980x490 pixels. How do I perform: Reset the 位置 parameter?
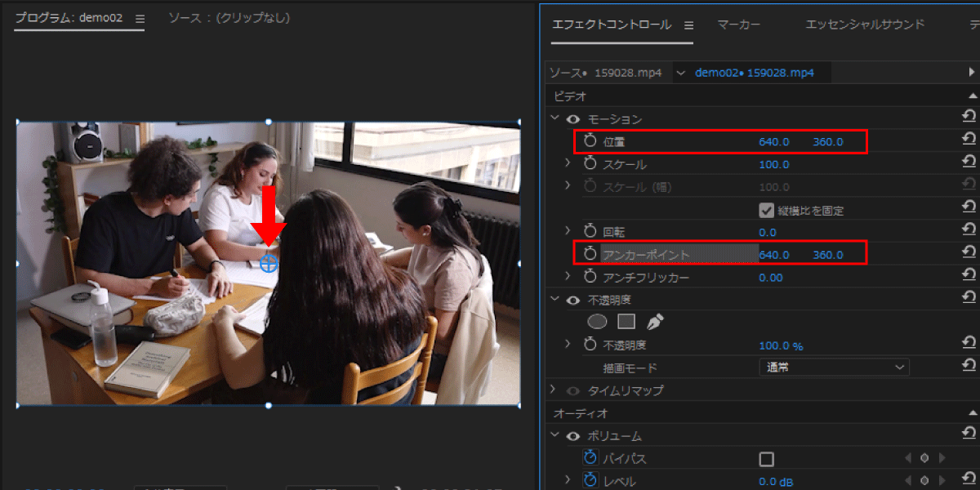pyautogui.click(x=969, y=140)
